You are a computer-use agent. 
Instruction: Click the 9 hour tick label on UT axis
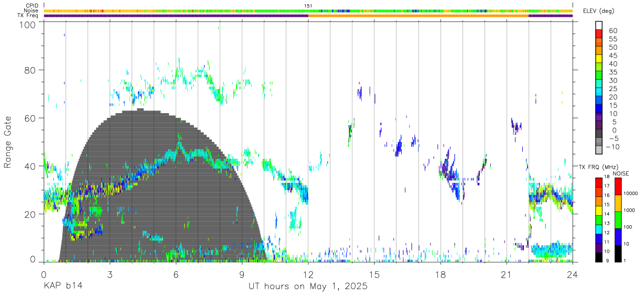(242, 274)
